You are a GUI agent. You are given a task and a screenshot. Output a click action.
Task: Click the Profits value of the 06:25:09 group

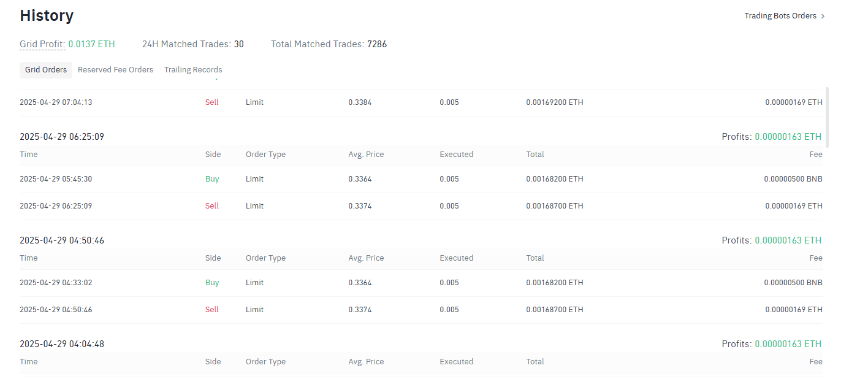pyautogui.click(x=788, y=137)
